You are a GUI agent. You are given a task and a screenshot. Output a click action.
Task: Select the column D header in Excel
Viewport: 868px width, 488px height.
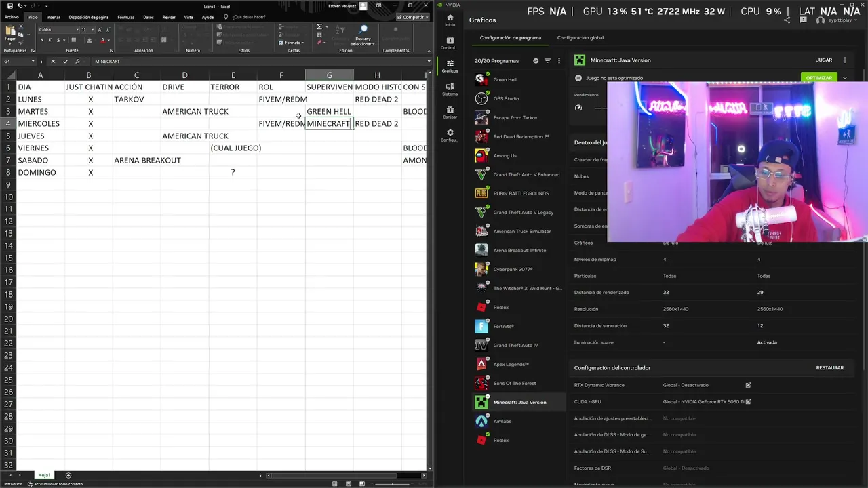(x=184, y=75)
